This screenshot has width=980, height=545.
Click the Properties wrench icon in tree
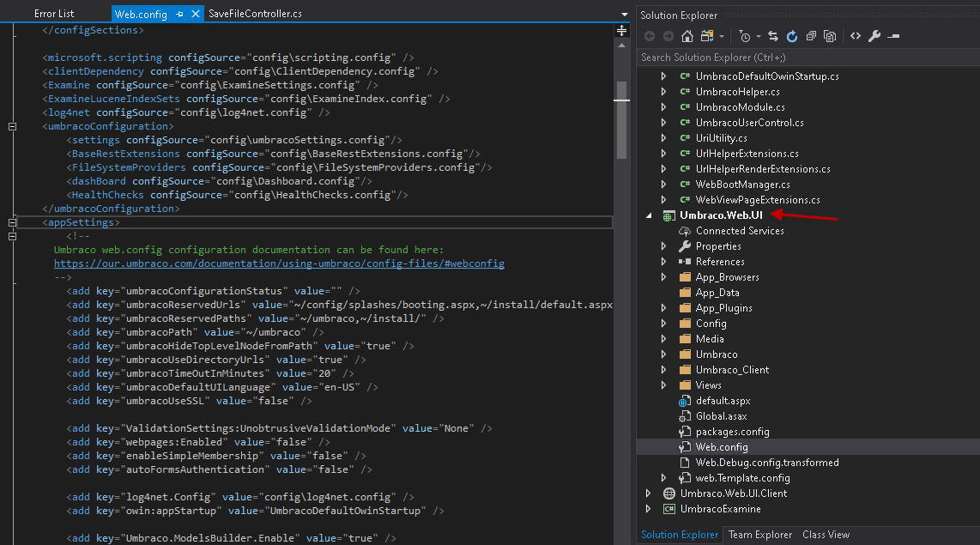coord(685,246)
